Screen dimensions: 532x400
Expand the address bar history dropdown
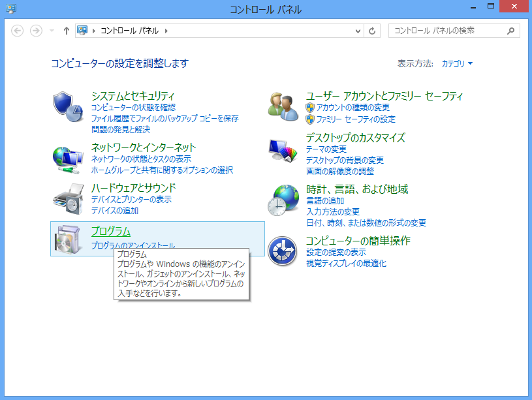[358, 31]
